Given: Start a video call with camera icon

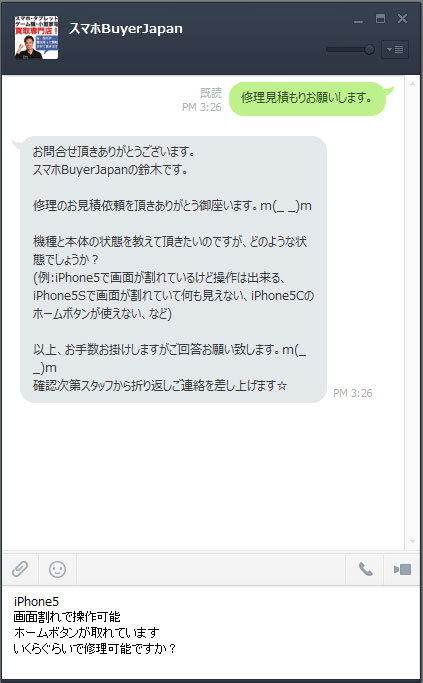Looking at the screenshot, I should point(402,569).
